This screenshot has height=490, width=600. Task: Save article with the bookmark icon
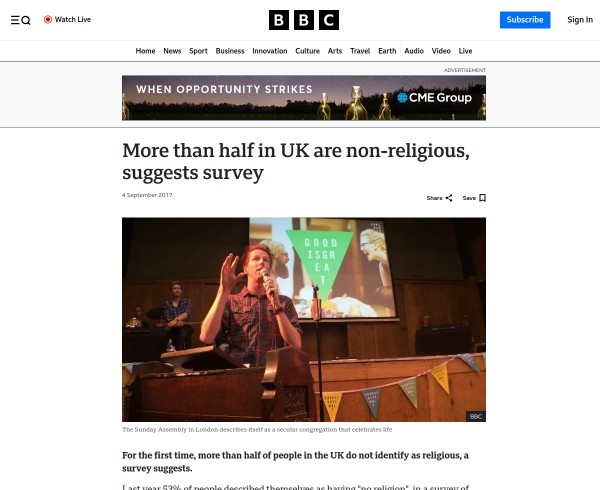point(483,198)
